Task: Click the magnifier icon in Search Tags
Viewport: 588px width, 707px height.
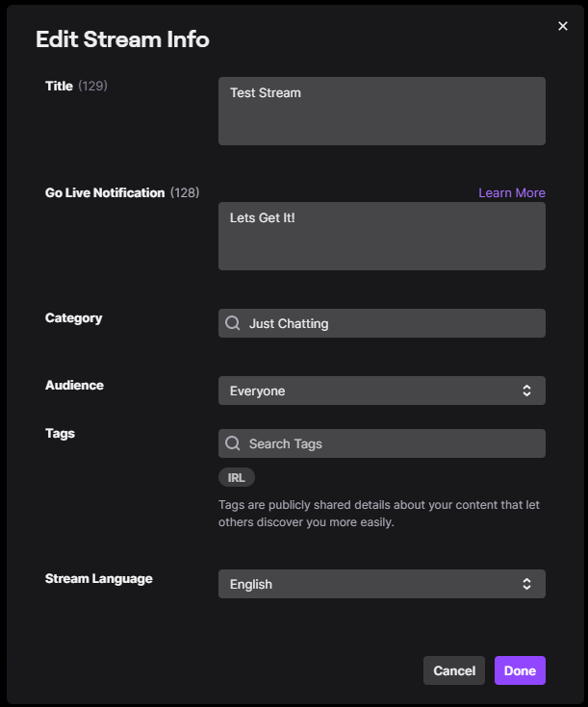Action: pyautogui.click(x=233, y=443)
